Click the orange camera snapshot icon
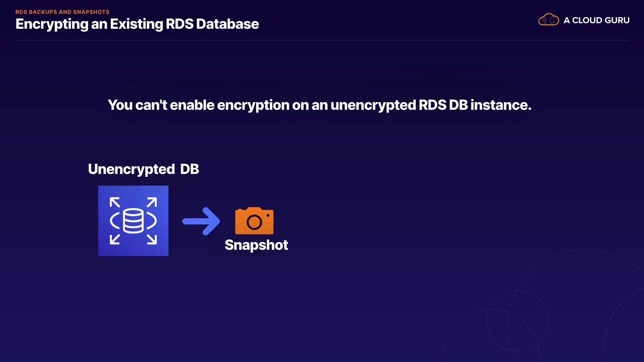This screenshot has height=362, width=644. click(x=254, y=221)
